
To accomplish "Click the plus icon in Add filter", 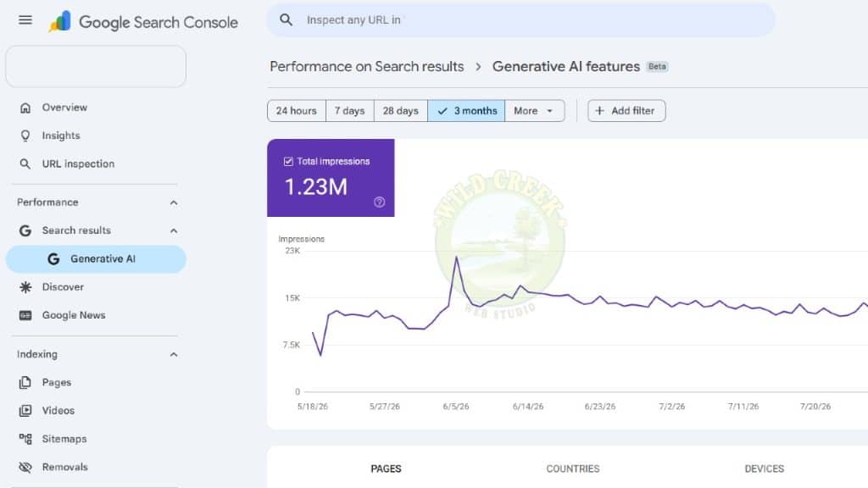I will tap(599, 111).
